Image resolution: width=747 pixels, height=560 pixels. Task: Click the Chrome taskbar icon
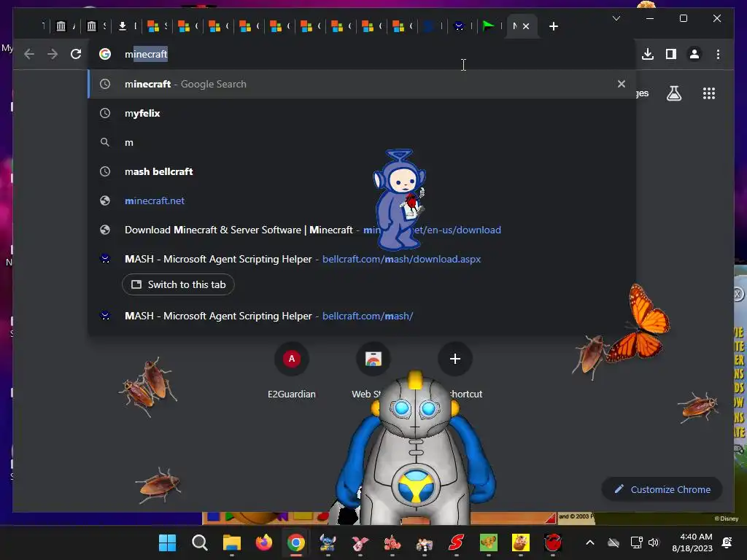tap(296, 542)
